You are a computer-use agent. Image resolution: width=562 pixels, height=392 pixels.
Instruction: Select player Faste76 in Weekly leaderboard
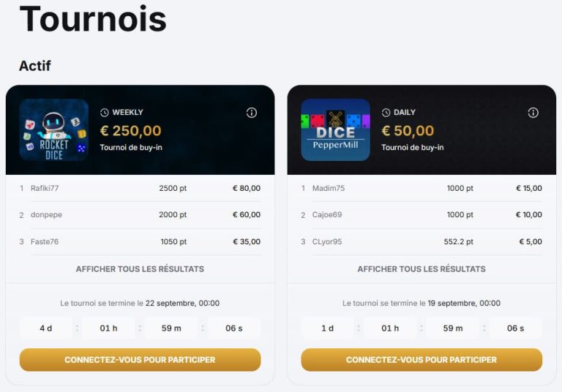tap(44, 242)
